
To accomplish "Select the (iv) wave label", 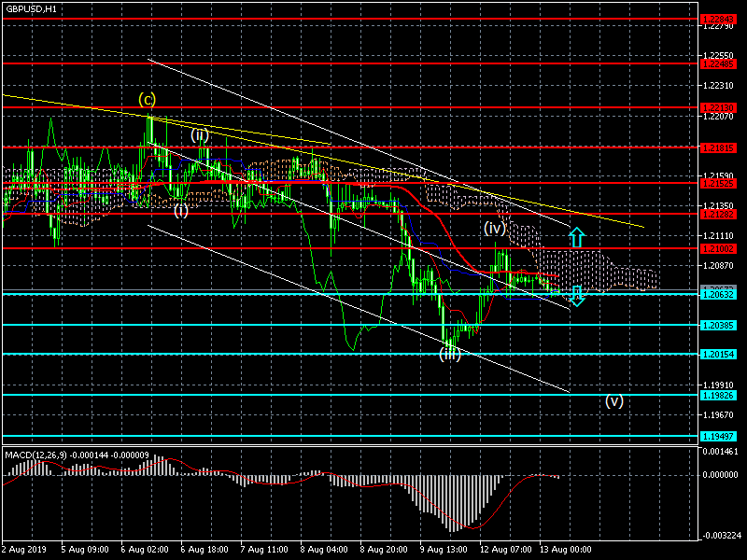I will 494,228.
